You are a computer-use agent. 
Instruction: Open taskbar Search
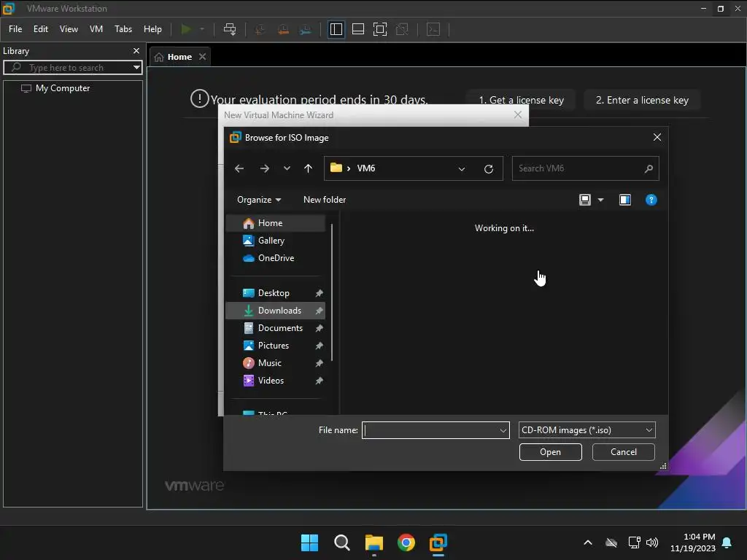tap(341, 542)
